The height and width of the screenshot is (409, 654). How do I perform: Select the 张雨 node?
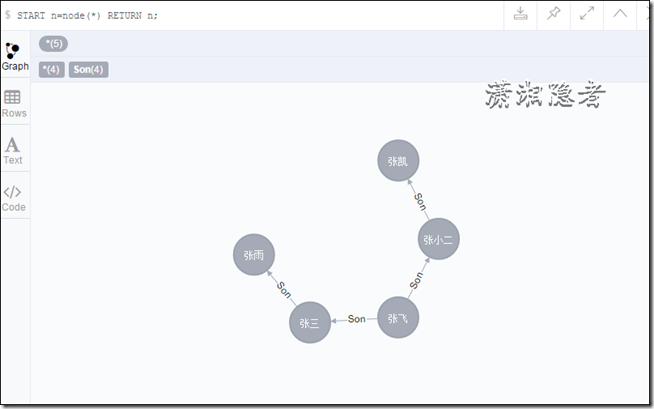point(254,255)
